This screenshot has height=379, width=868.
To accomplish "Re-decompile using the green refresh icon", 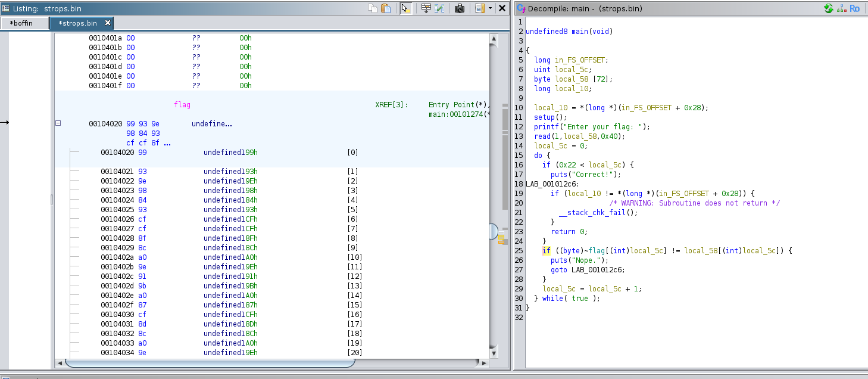I will pos(828,8).
